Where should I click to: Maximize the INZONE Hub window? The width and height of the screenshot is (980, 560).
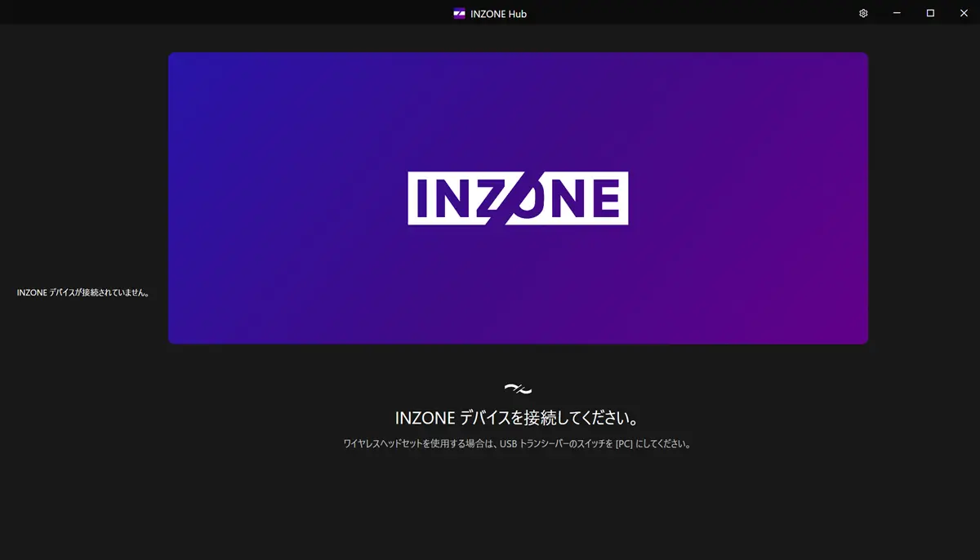click(930, 13)
